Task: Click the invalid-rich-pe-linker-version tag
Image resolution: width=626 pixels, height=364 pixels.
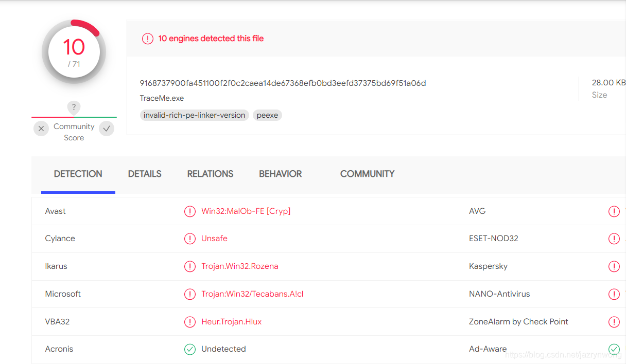Action: (x=195, y=115)
